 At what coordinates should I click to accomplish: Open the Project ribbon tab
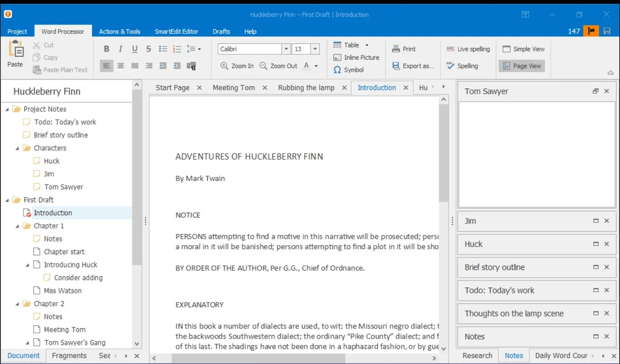pyautogui.click(x=17, y=31)
